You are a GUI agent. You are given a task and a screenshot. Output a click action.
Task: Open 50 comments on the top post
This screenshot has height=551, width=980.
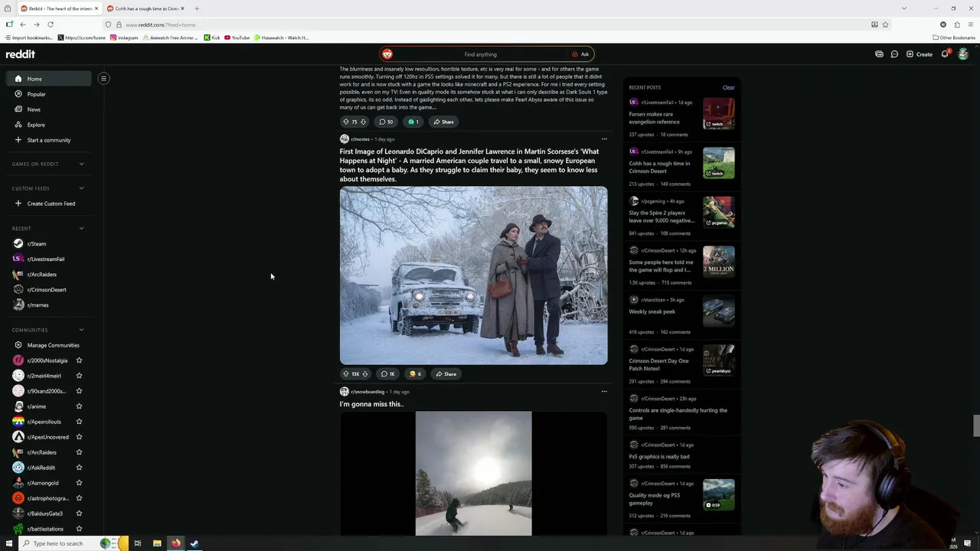pyautogui.click(x=387, y=122)
